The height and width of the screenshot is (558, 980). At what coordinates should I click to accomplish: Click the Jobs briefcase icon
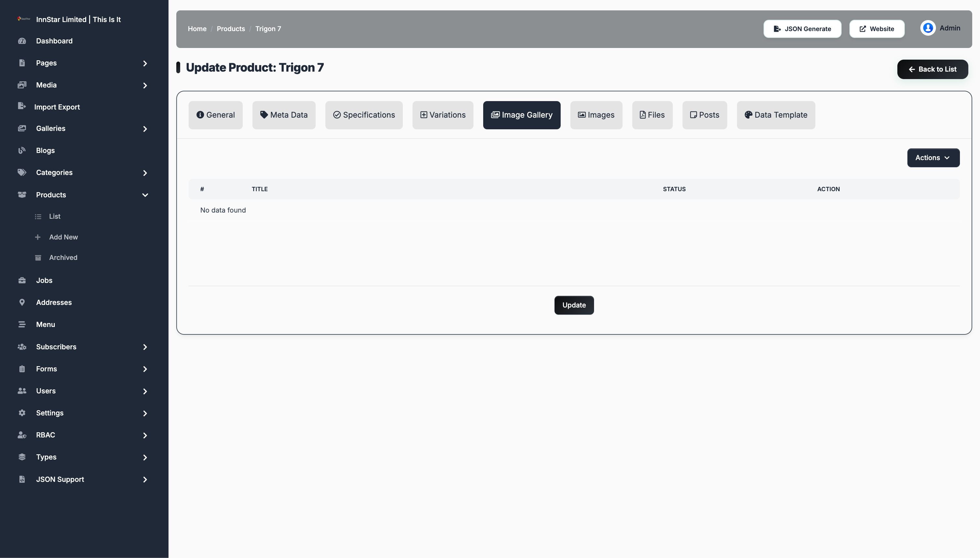pyautogui.click(x=22, y=280)
